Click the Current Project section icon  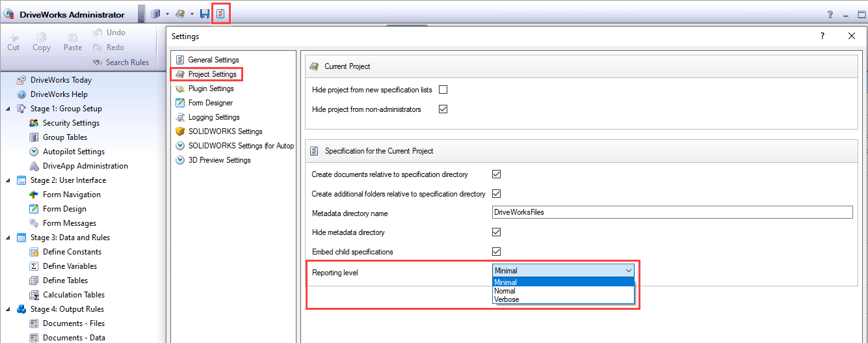[x=314, y=66]
